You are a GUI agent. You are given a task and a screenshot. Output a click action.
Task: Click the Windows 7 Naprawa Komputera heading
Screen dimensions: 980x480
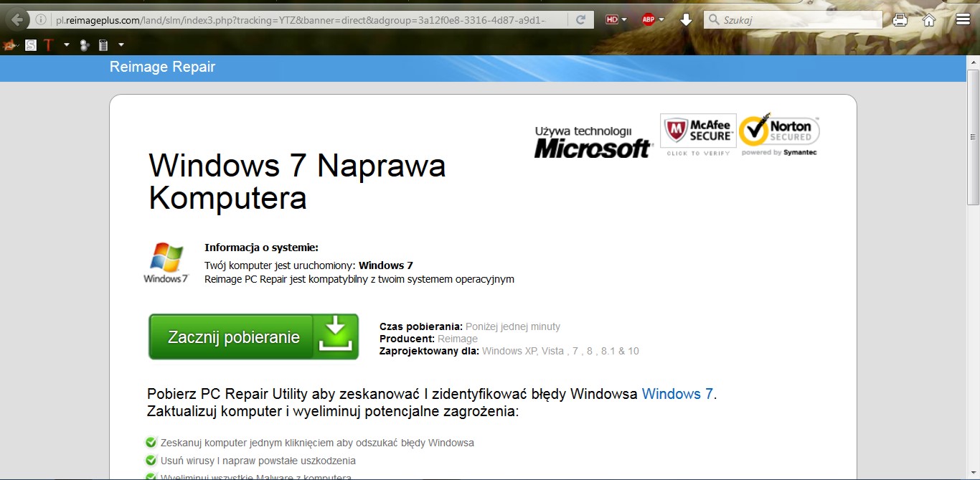297,182
